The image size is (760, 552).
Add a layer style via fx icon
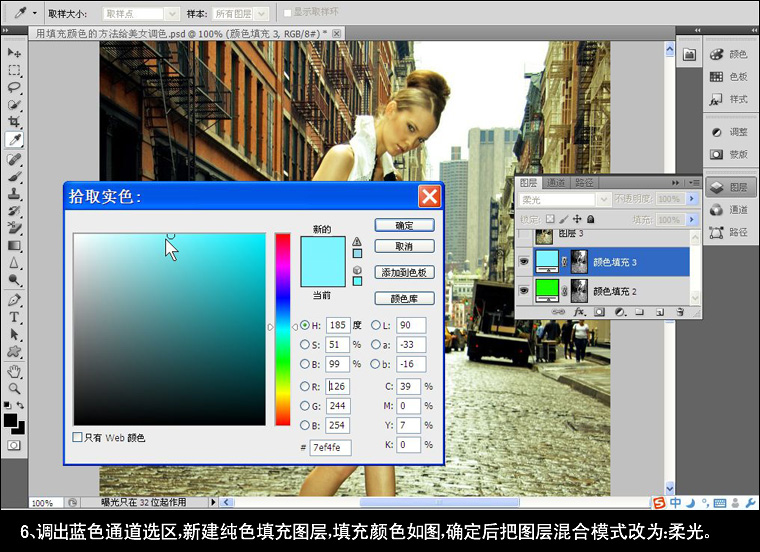[x=579, y=312]
